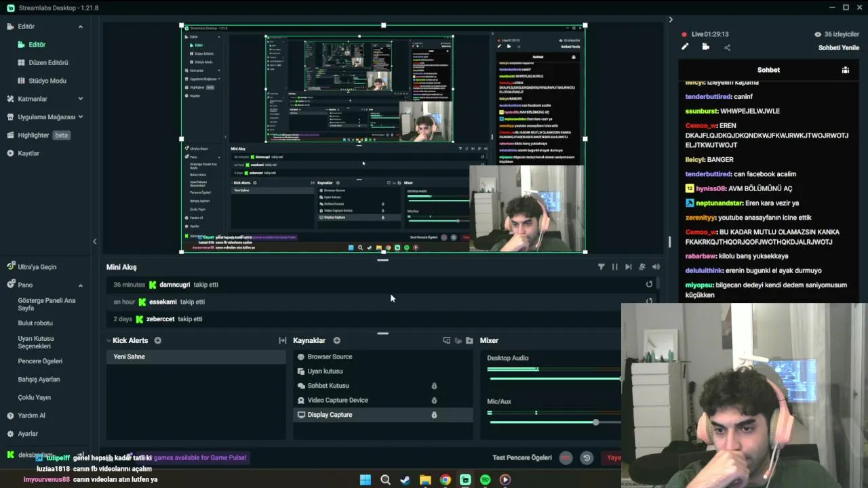Adjust the Desktop Audio volume slider
Viewport: 868px width, 488px height.
[x=554, y=378]
